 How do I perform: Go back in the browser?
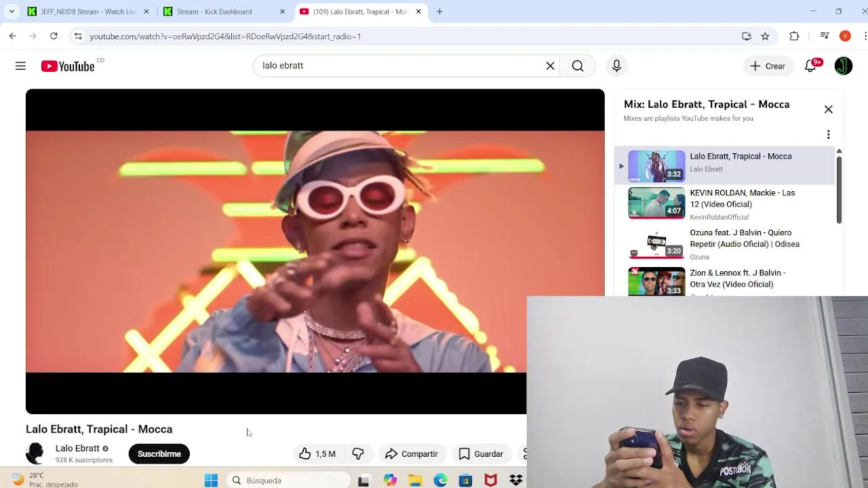13,36
